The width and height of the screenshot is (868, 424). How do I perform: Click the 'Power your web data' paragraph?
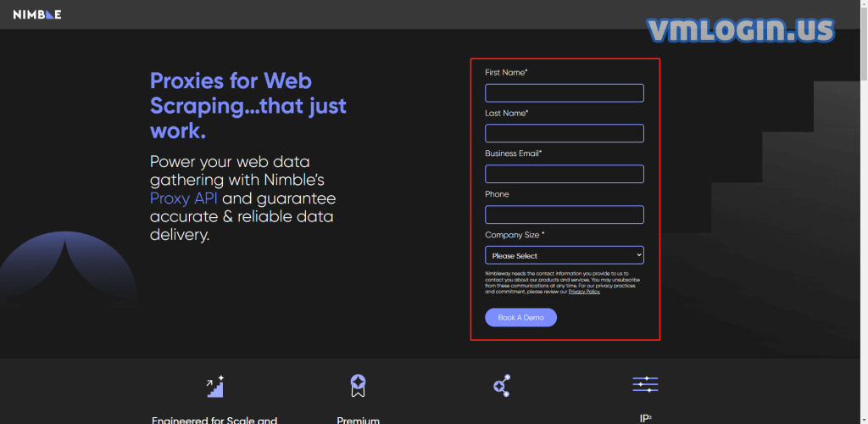tap(243, 198)
